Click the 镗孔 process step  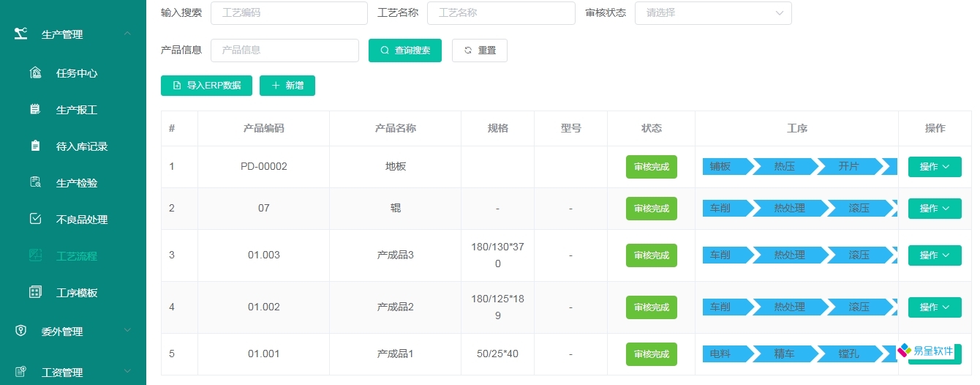tap(849, 354)
